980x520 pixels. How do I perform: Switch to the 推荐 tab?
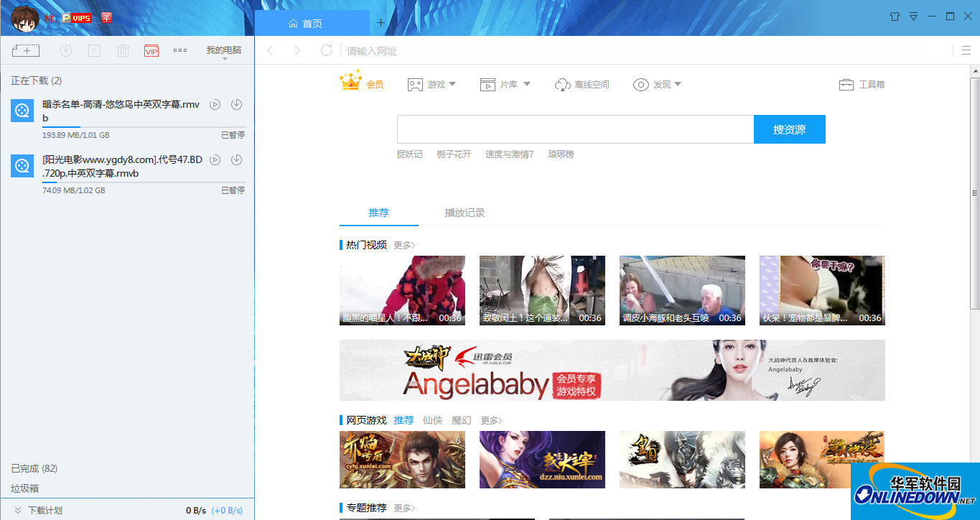pos(378,213)
